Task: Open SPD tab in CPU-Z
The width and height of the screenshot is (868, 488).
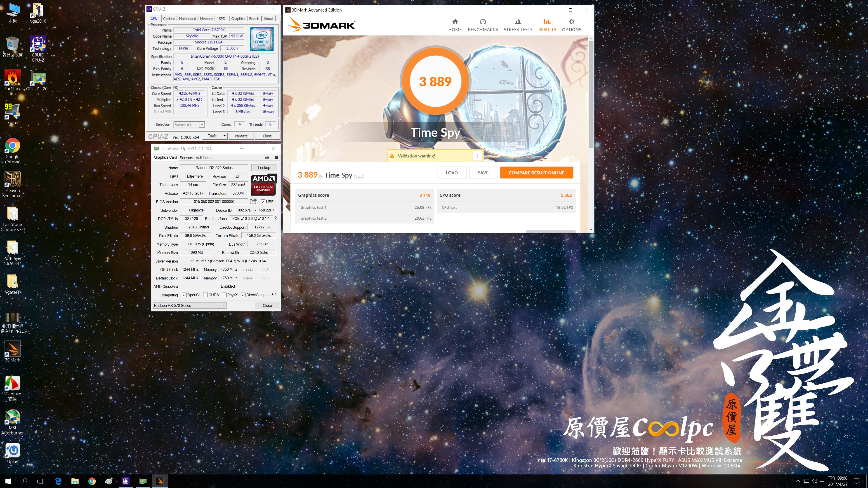Action: 222,19
